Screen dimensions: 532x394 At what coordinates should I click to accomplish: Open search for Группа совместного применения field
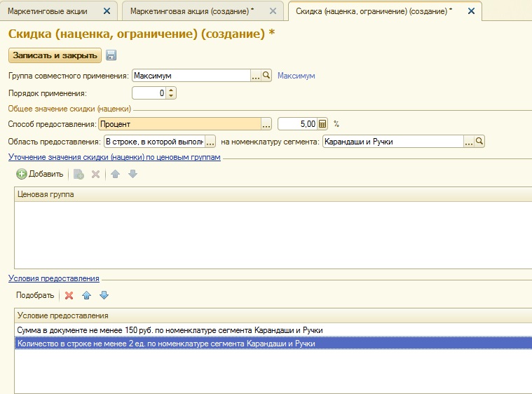click(x=266, y=76)
